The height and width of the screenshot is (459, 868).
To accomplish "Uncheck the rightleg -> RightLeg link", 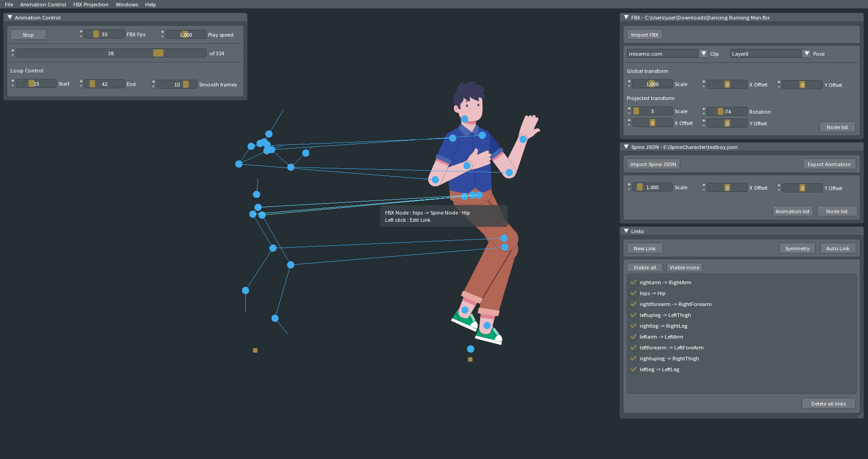I will coord(633,325).
